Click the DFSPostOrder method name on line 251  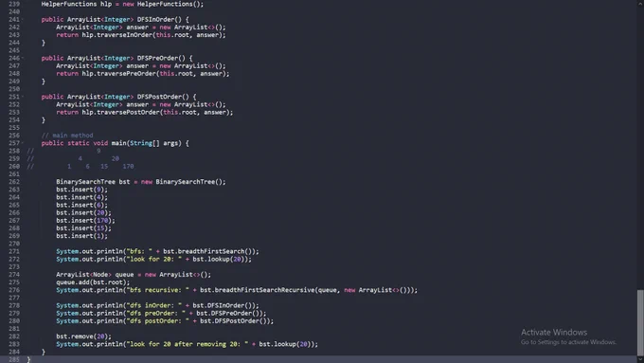(159, 97)
